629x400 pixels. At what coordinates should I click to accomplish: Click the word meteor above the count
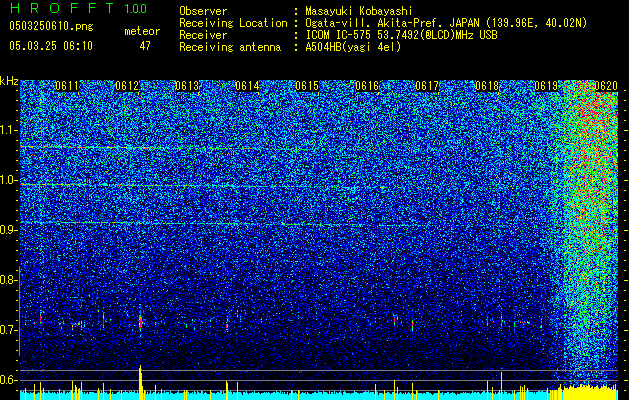(142, 31)
